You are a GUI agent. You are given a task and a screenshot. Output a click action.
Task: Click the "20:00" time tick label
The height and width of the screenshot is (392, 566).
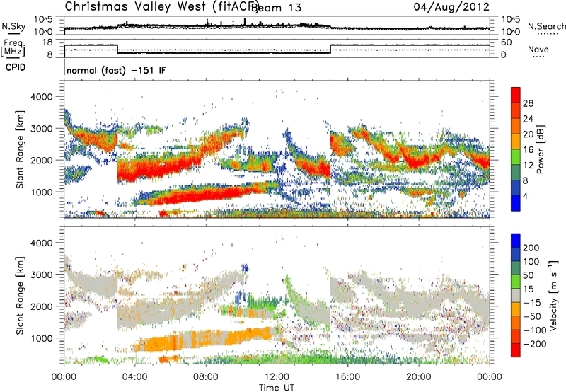tap(418, 377)
